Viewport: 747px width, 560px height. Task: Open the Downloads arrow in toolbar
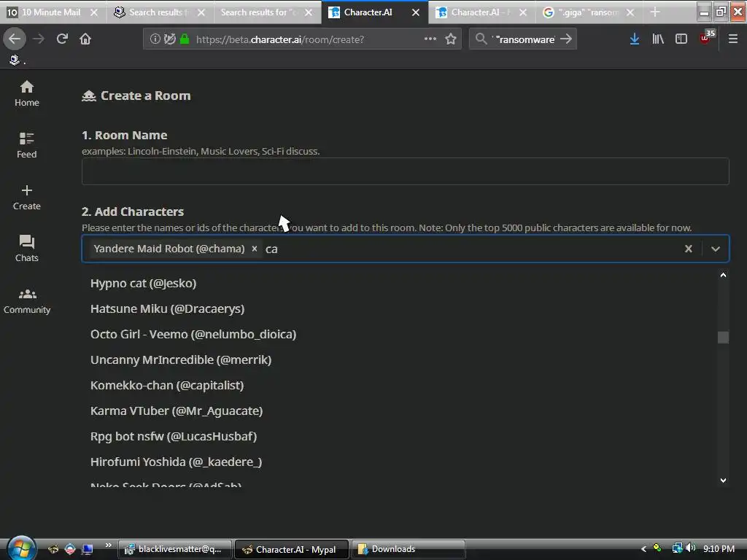[634, 39]
